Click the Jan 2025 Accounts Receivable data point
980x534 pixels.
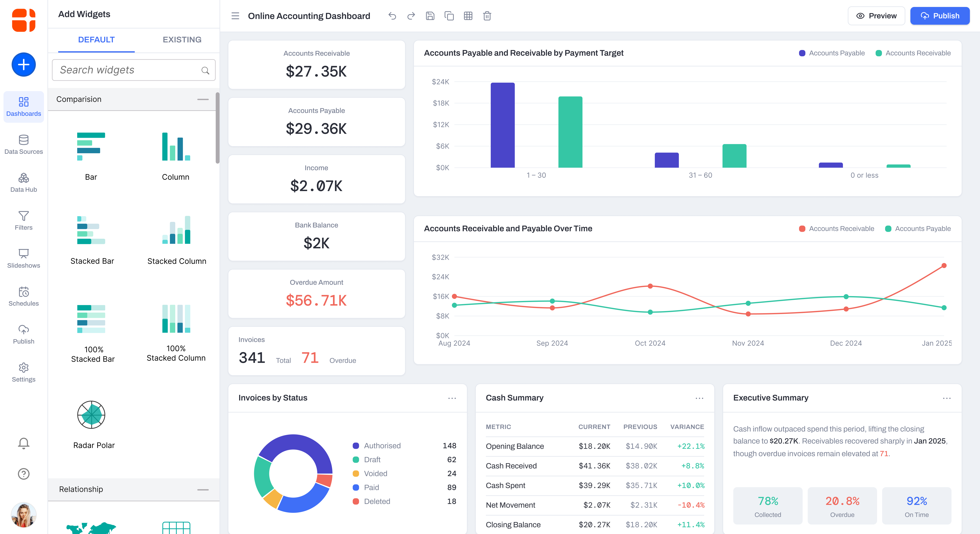pos(944,266)
